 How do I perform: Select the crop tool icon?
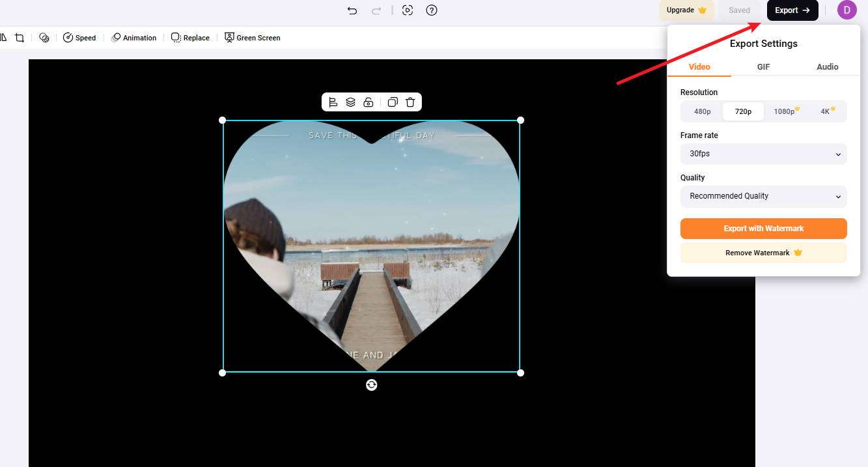pos(20,38)
